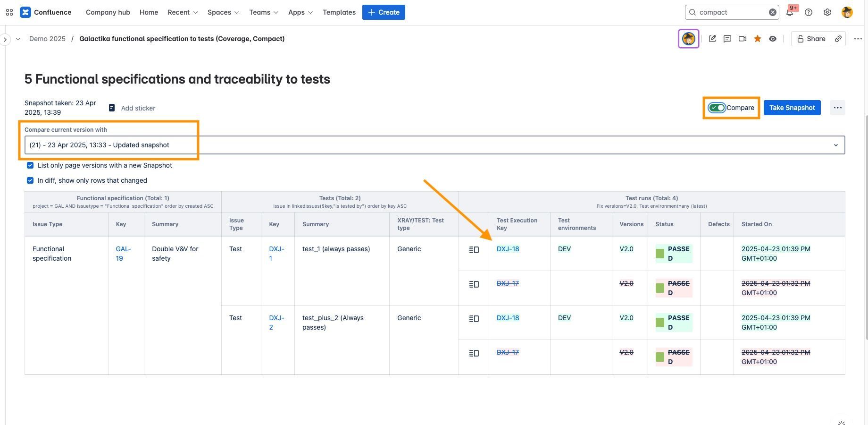Open test run details for DXJ-1 DXJ-17 row
Image resolution: width=868 pixels, height=425 pixels.
474,284
